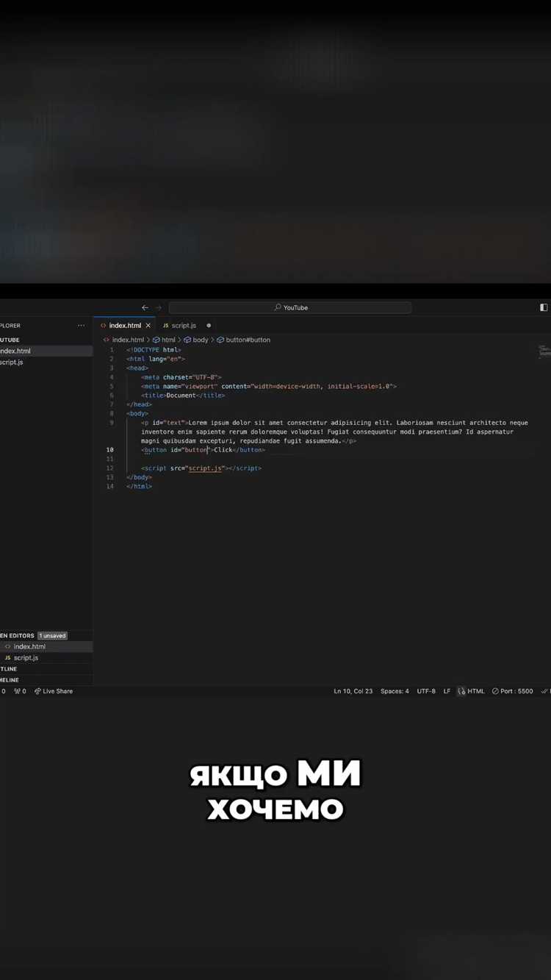Go forward with the right navigation arrow
Screen dimensions: 551x980
click(x=158, y=307)
